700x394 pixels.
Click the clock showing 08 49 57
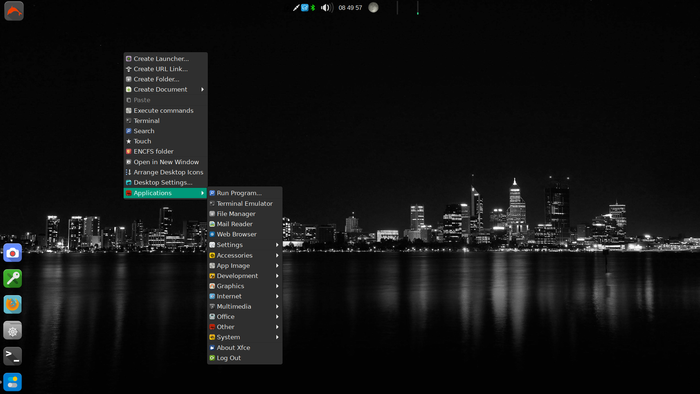tap(350, 8)
